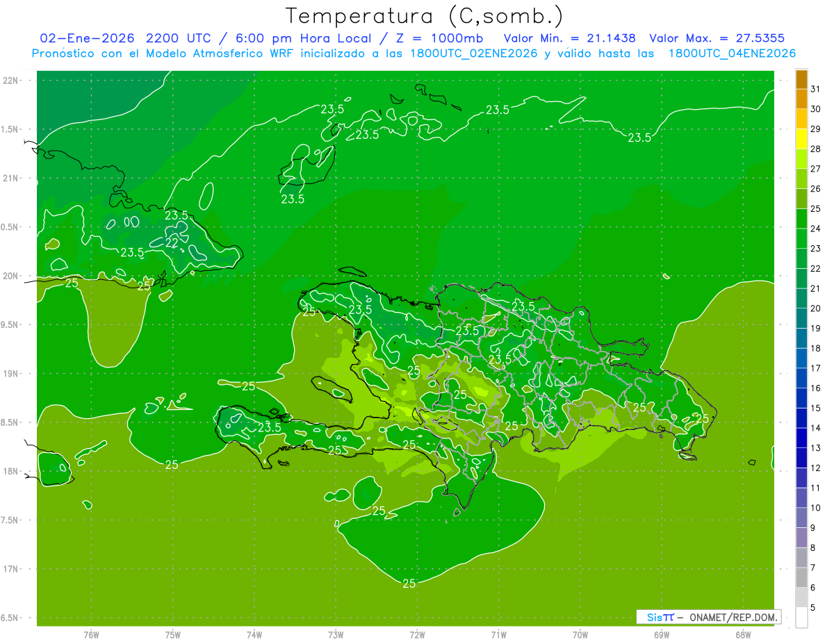Image resolution: width=834 pixels, height=644 pixels.
Task: Click the '1800UTC_04ENE2026' valid-until time
Action: coord(732,53)
